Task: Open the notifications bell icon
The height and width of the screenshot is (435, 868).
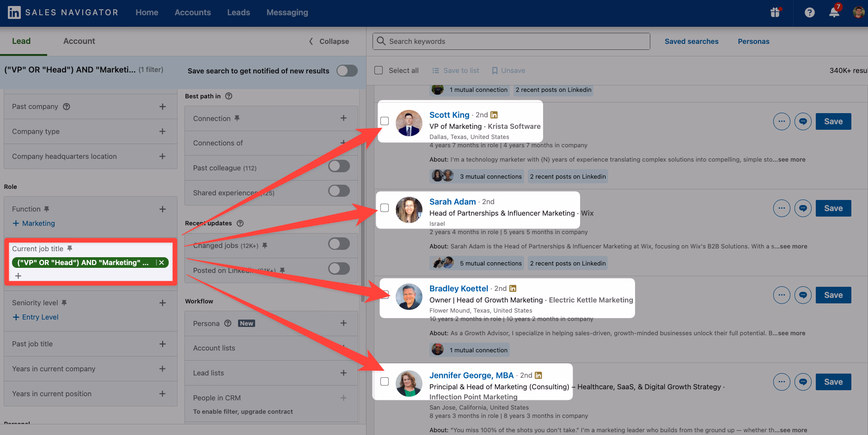Action: point(834,12)
